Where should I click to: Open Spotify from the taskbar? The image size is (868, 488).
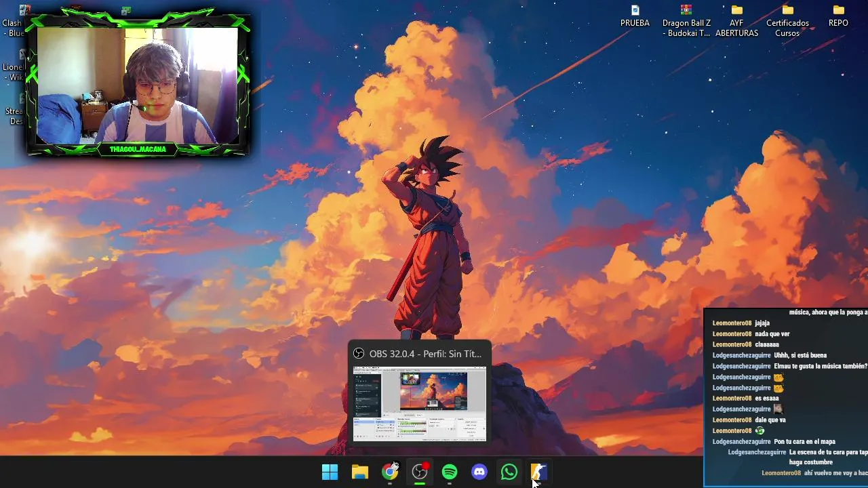tap(450, 472)
